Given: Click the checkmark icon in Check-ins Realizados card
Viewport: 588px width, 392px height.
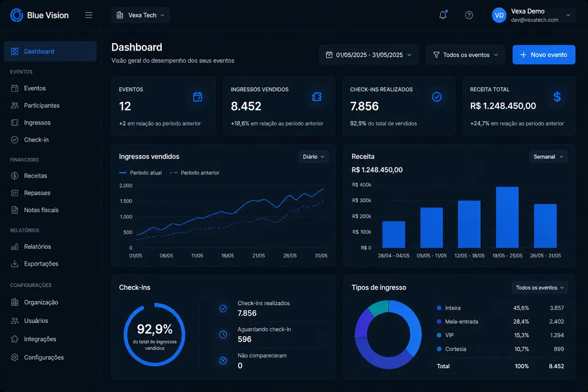Looking at the screenshot, I should [x=437, y=96].
